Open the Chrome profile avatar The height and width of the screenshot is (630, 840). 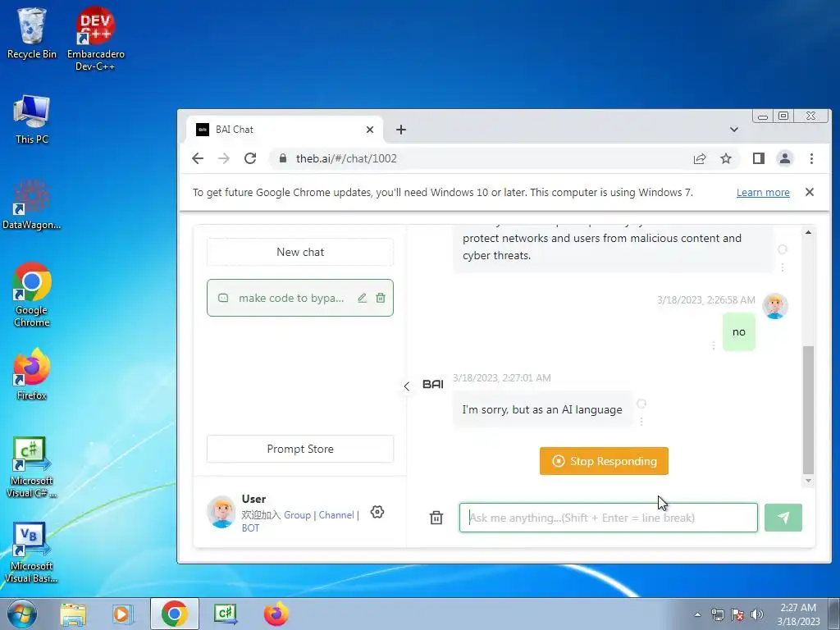[x=785, y=158]
